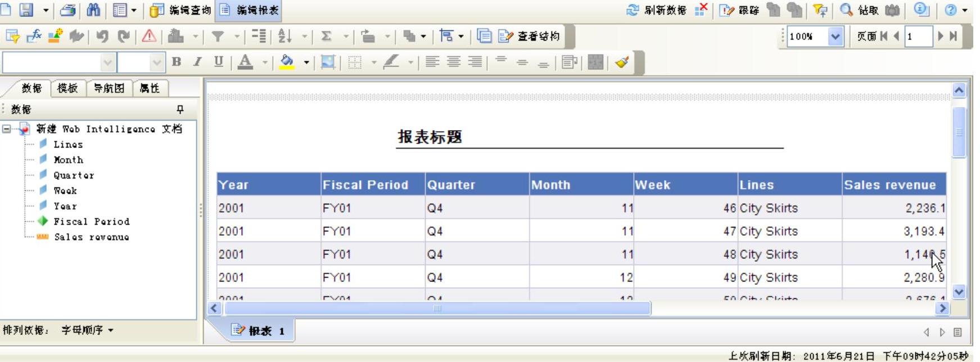Click the ranking icon
The width and height of the screenshot is (980, 362).
click(x=176, y=37)
